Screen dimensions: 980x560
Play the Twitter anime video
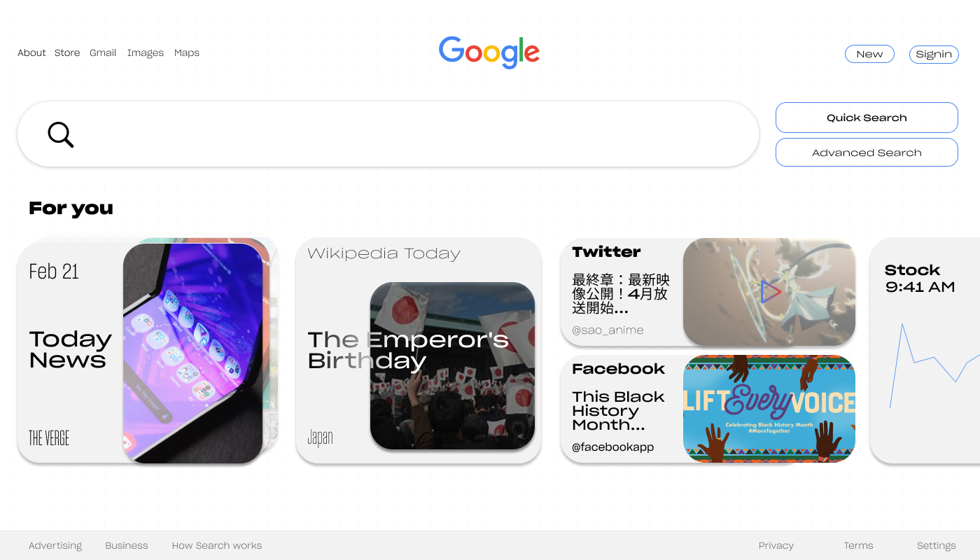771,292
